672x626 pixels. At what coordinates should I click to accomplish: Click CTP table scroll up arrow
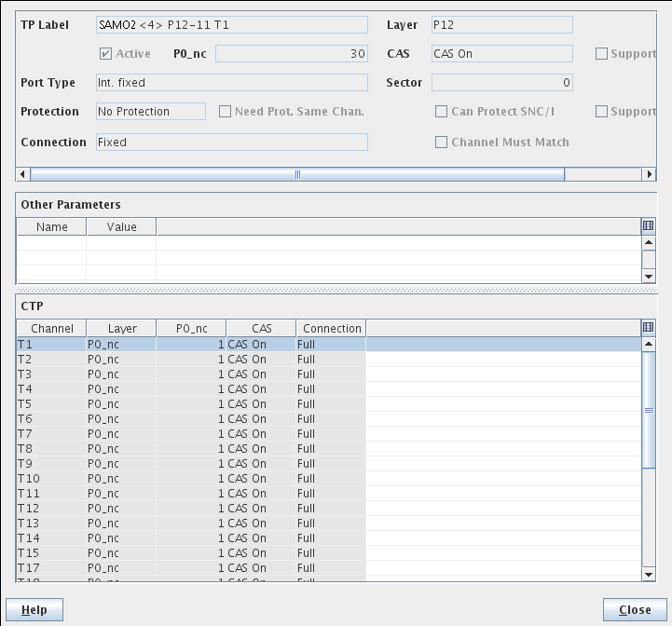[x=650, y=345]
